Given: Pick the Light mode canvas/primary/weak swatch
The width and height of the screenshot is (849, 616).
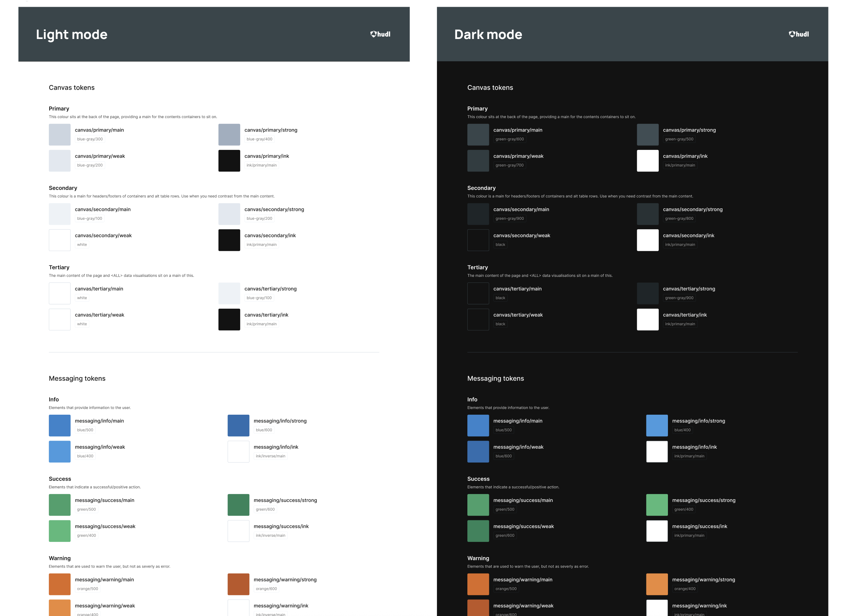Looking at the screenshot, I should pos(60,161).
